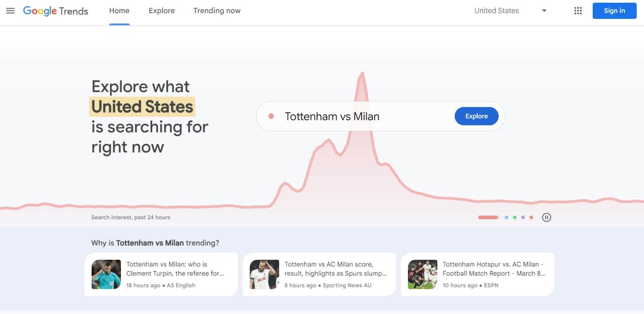Click the blue Explore button
The height and width of the screenshot is (314, 644).
[x=477, y=116]
